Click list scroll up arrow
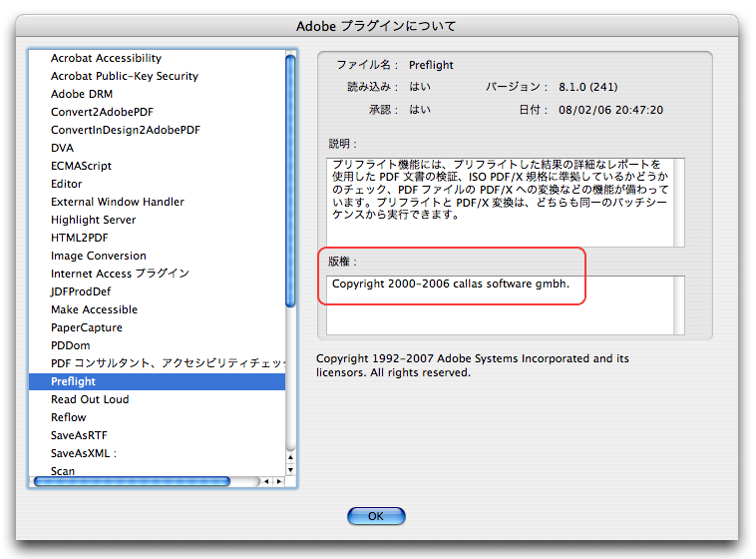 290,456
